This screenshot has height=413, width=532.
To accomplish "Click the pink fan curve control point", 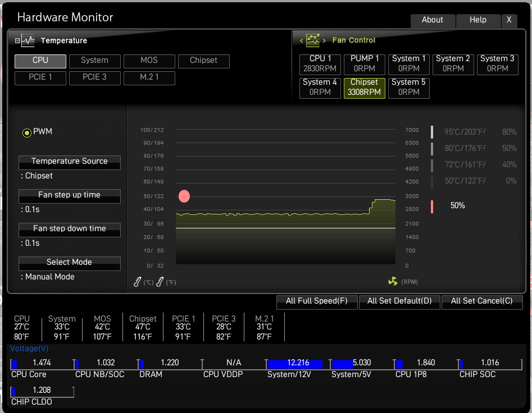I will click(184, 196).
